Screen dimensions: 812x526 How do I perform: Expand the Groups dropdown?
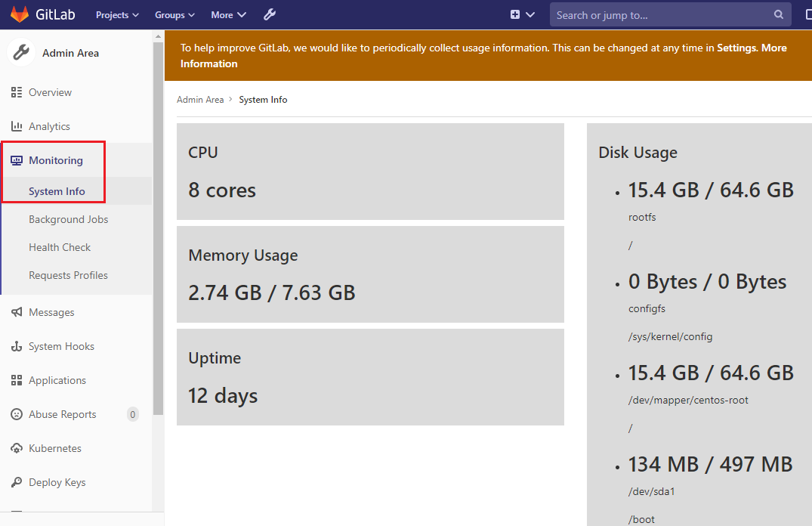[x=174, y=15]
